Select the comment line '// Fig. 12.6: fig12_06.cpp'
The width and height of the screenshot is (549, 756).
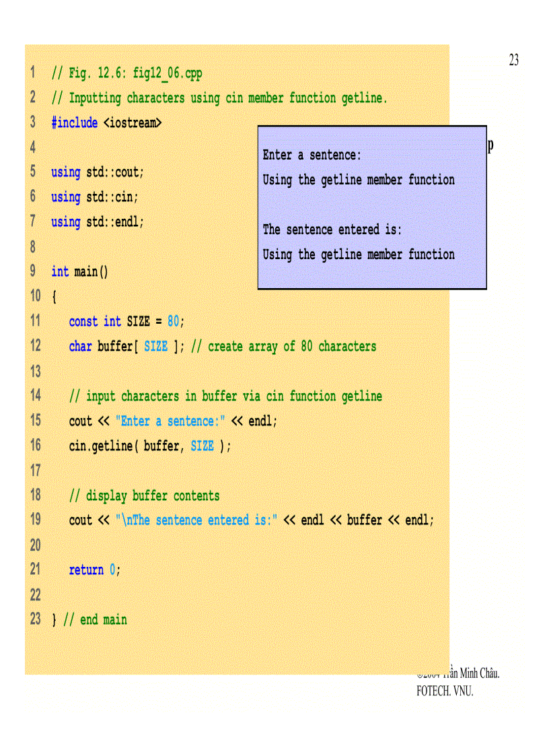tap(128, 73)
